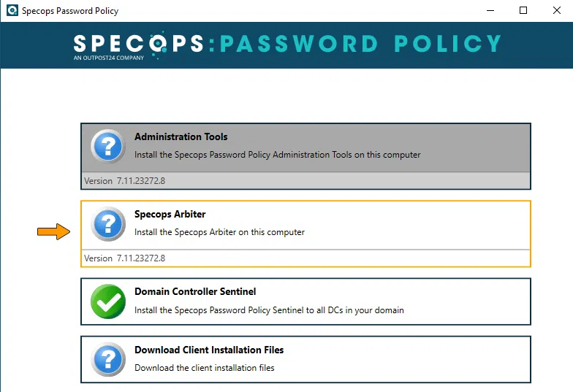The width and height of the screenshot is (573, 392).
Task: Click the Administration Tools question mark icon
Action: (108, 146)
